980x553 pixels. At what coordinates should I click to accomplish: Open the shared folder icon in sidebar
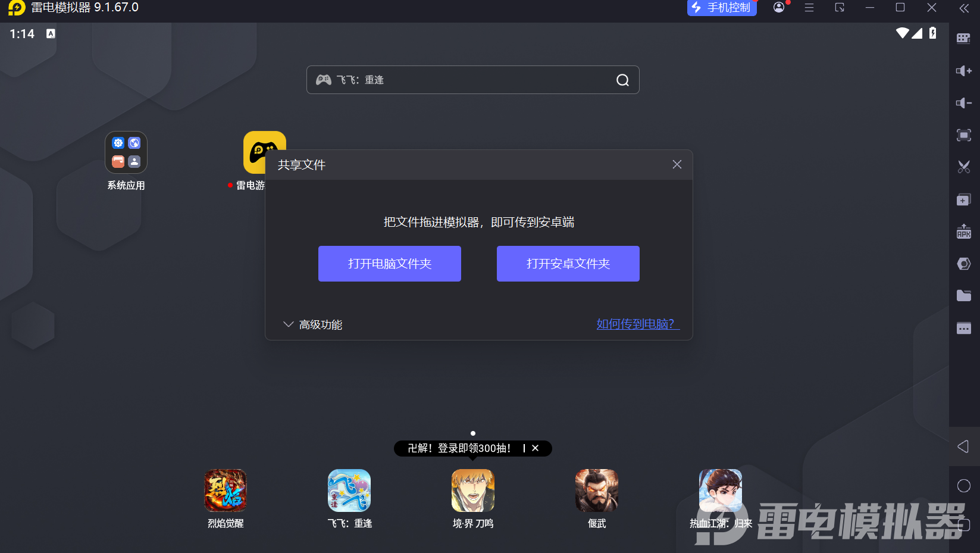point(964,296)
